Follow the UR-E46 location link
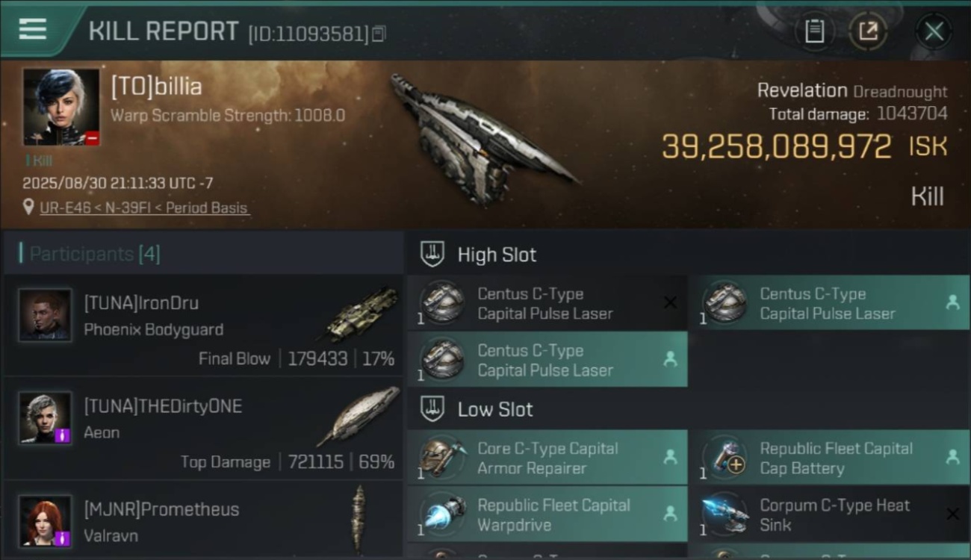This screenshot has width=971, height=560. click(x=143, y=208)
